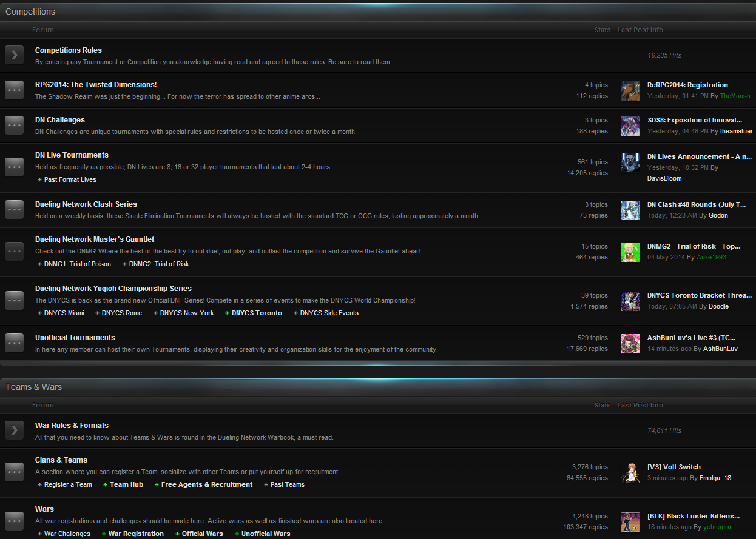Click forum status icon next to Wars forum
Image resolution: width=756 pixels, height=539 pixels.
coord(14,521)
